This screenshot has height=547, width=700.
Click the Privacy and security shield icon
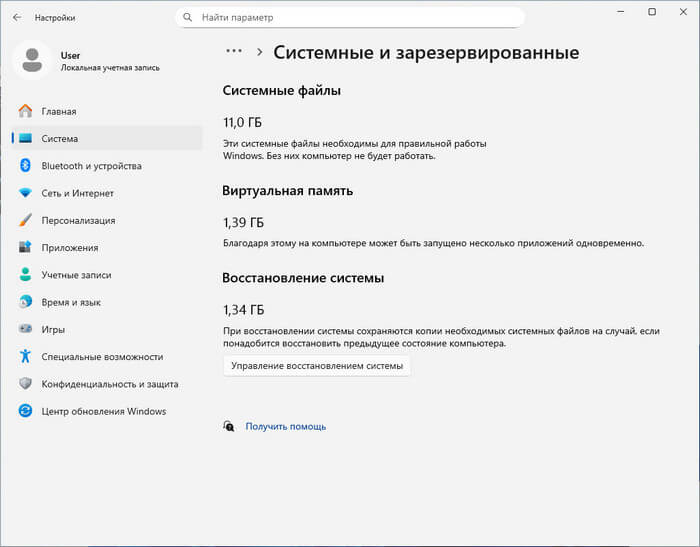25,383
